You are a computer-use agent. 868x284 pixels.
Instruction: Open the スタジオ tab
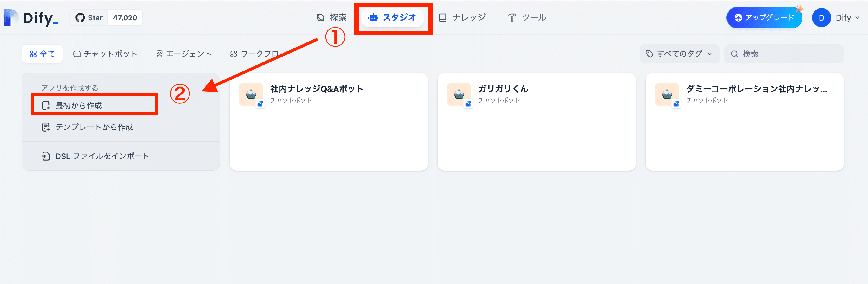[393, 18]
